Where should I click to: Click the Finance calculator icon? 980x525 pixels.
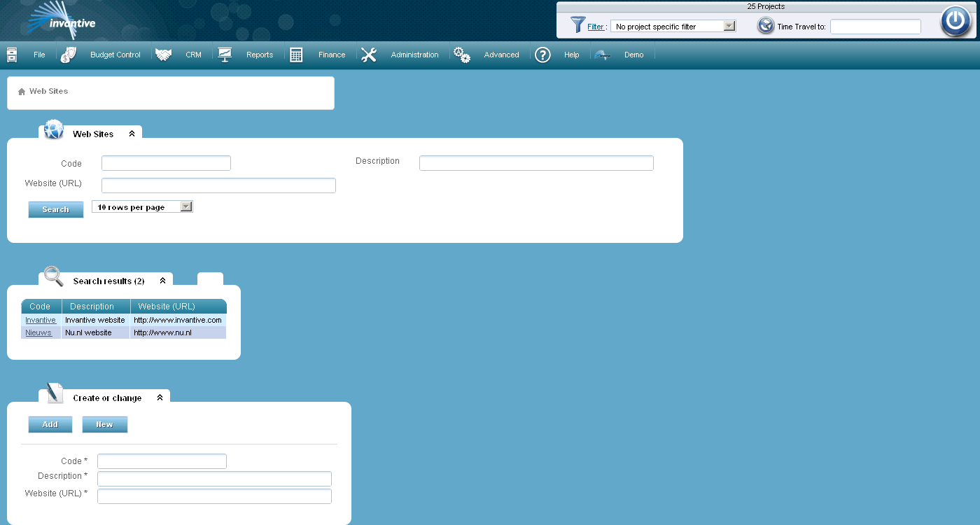coord(296,55)
